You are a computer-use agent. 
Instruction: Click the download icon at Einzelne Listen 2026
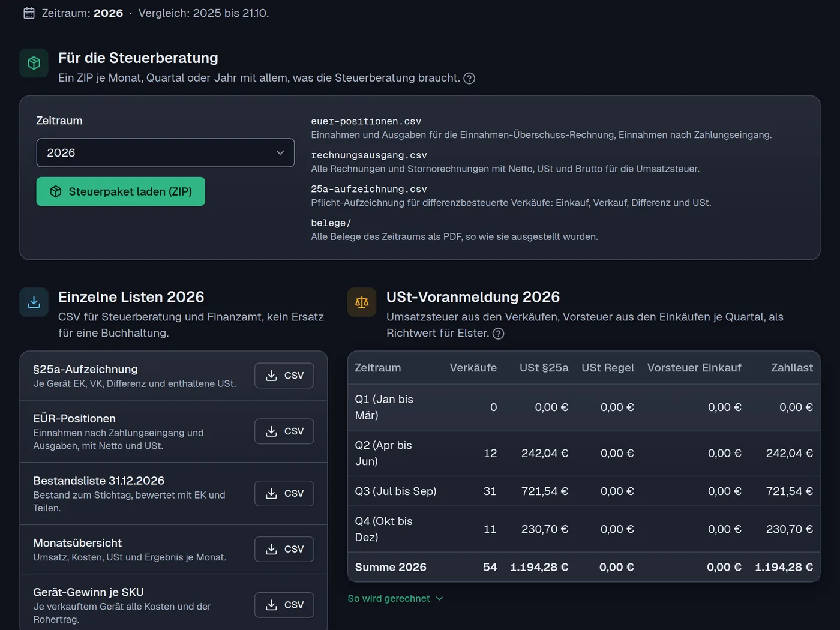(34, 302)
